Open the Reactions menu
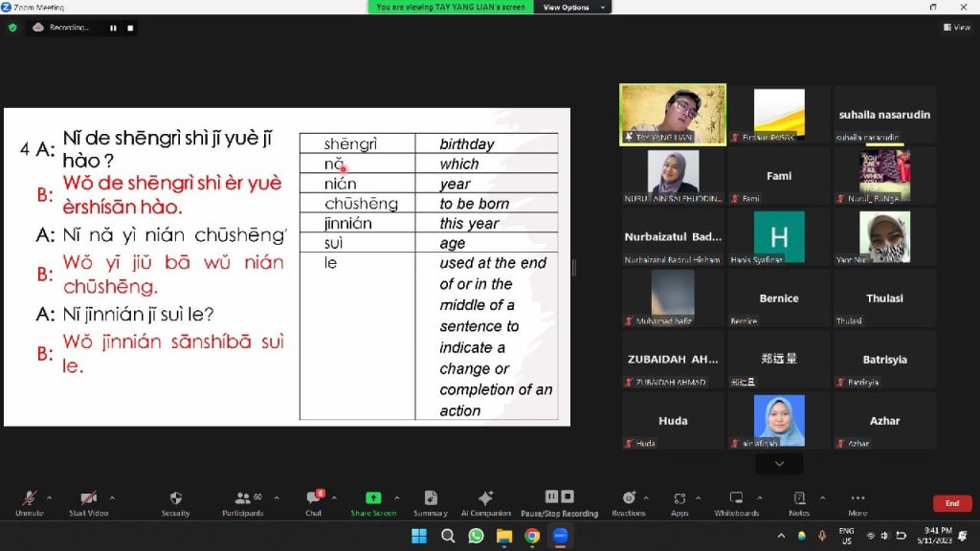Viewport: 980px width, 551px height. (x=629, y=502)
